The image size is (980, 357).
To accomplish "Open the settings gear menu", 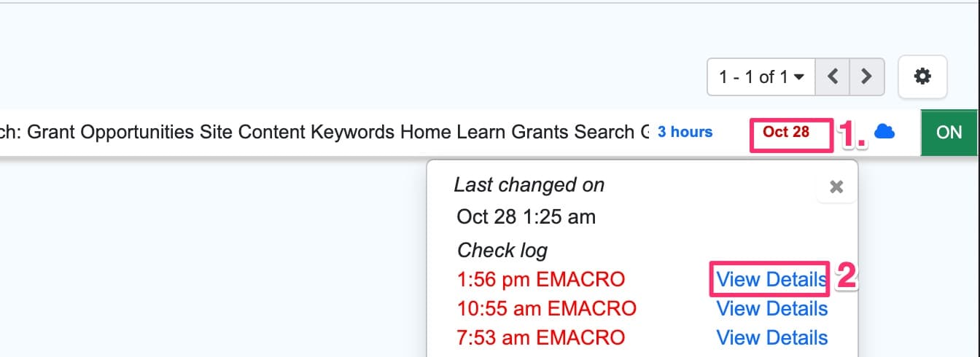I will tap(922, 76).
